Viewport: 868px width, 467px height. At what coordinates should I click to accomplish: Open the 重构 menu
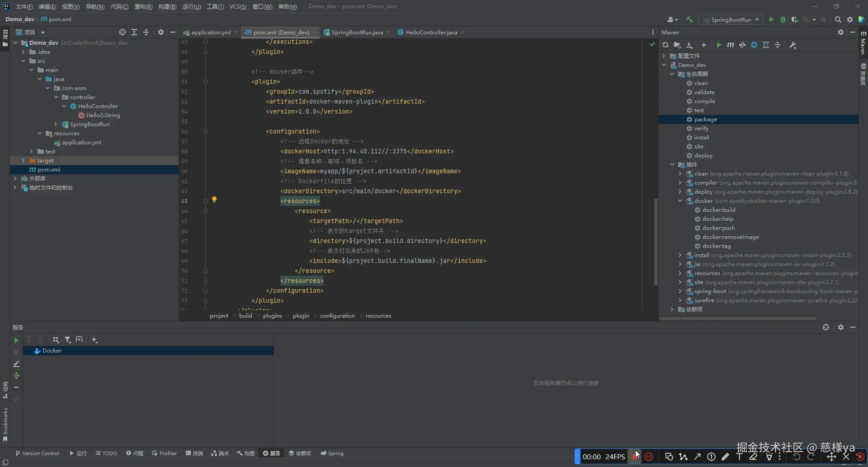(143, 6)
